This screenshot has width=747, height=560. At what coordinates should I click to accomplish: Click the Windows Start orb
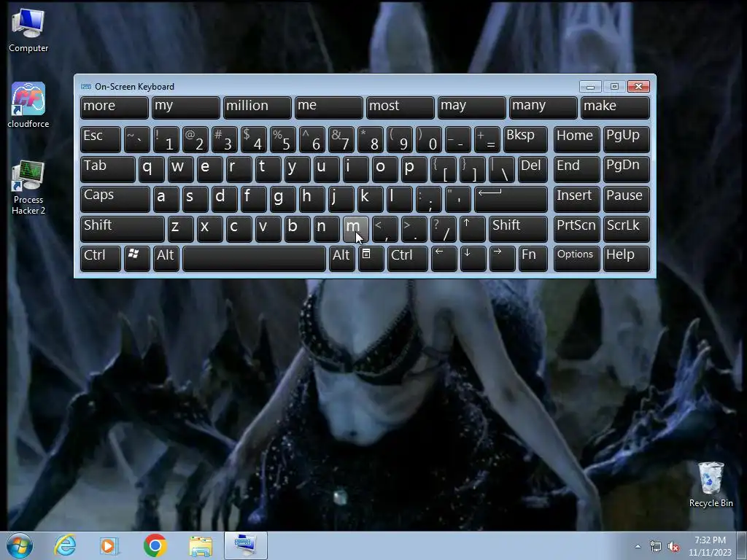20,545
